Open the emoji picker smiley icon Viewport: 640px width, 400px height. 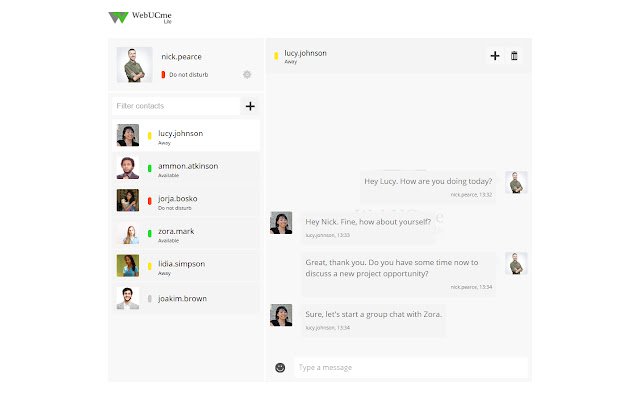coord(280,367)
